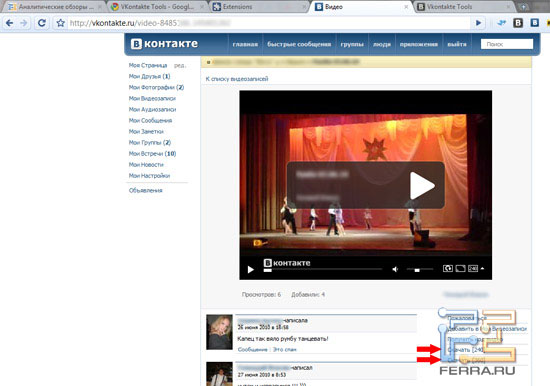Reload the page with the refresh icon

(42, 23)
